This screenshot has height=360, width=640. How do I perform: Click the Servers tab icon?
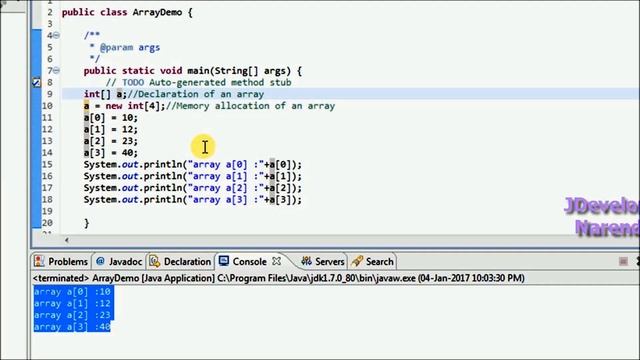point(306,261)
